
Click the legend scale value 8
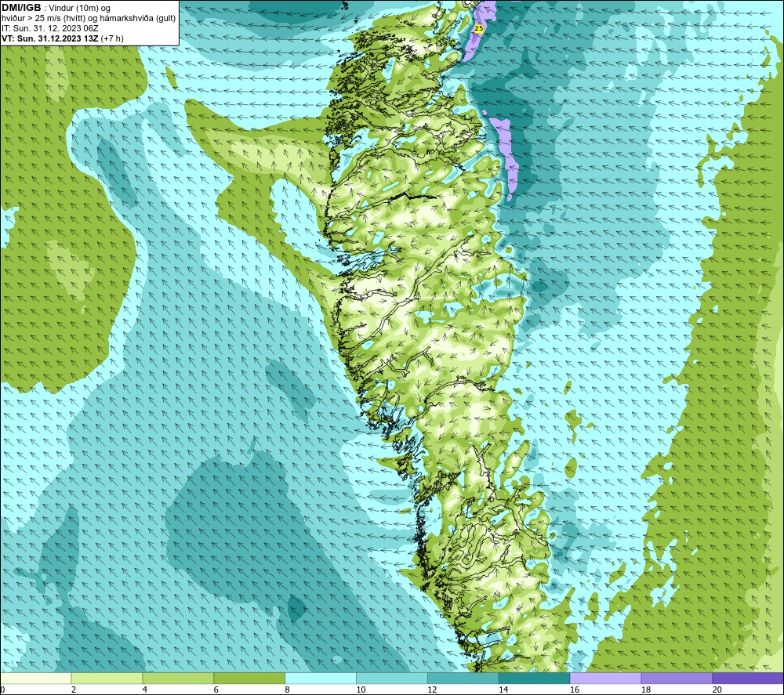pyautogui.click(x=287, y=690)
